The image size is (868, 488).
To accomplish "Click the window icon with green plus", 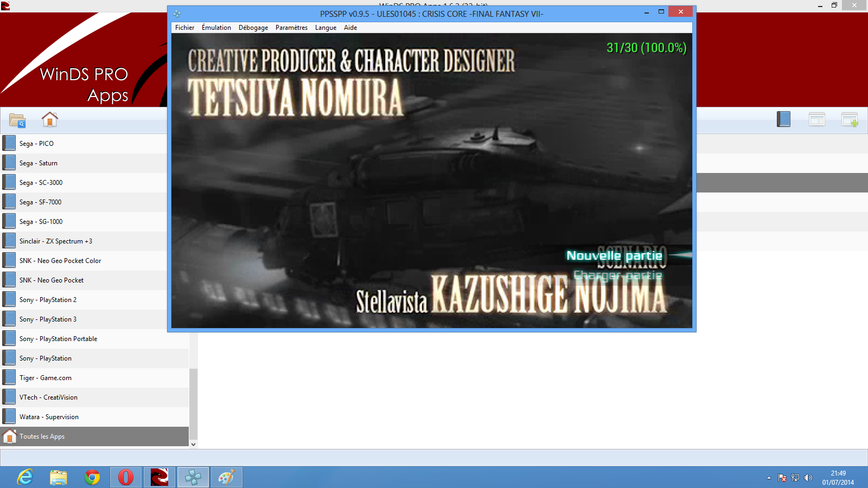I will tap(850, 119).
